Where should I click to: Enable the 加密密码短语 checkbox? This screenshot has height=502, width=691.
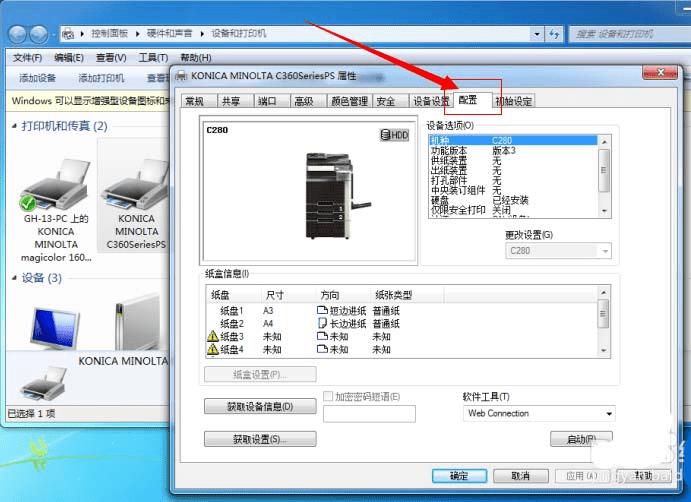pyautogui.click(x=327, y=396)
